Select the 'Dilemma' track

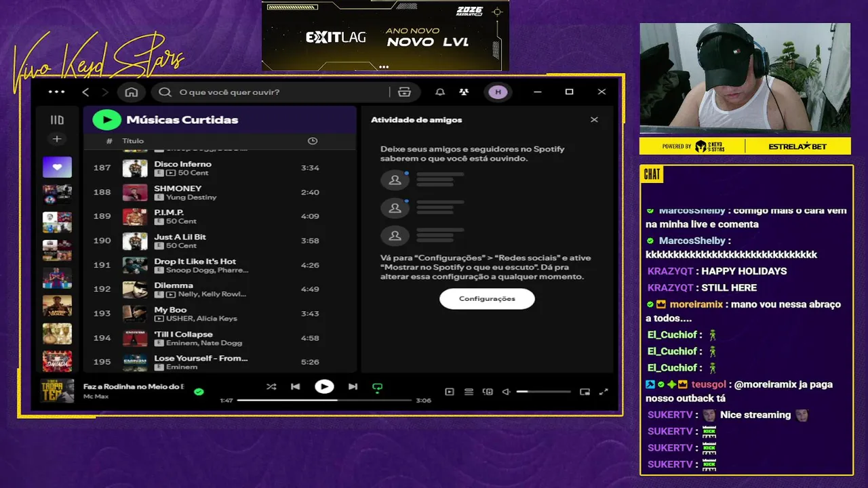pyautogui.click(x=220, y=289)
